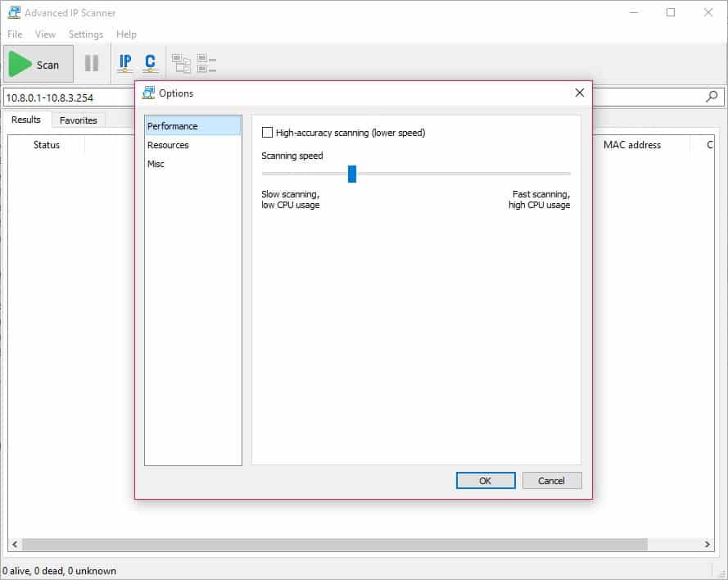Click the horizontal scrollbar left arrow
Image resolution: width=728 pixels, height=580 pixels.
(15, 544)
